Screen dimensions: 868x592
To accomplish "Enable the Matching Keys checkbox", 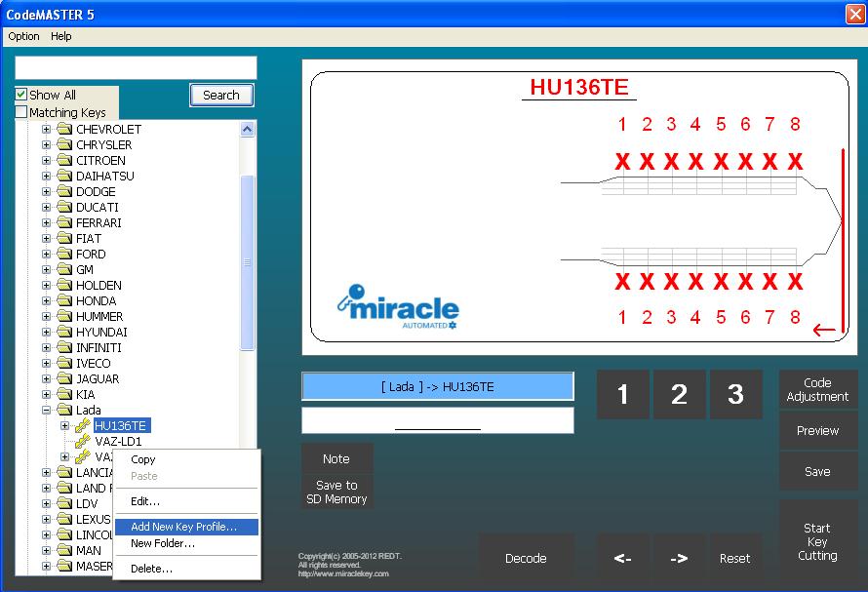I will 21,112.
